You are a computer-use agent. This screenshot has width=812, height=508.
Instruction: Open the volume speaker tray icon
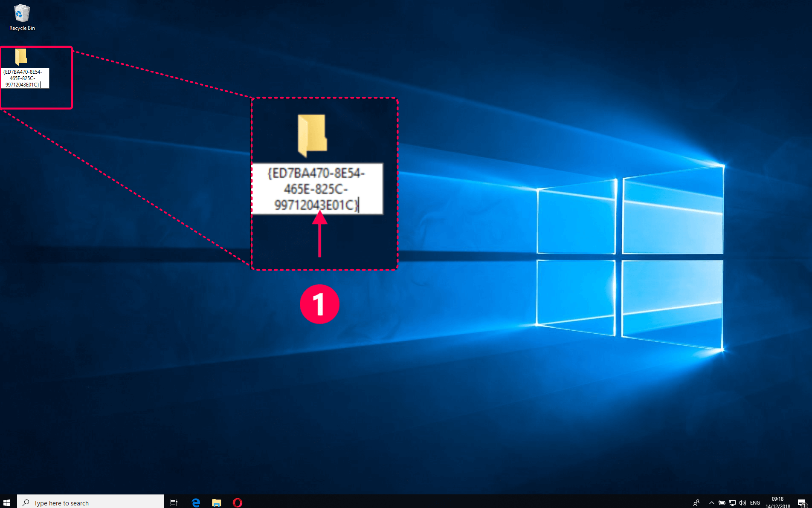[x=742, y=503]
